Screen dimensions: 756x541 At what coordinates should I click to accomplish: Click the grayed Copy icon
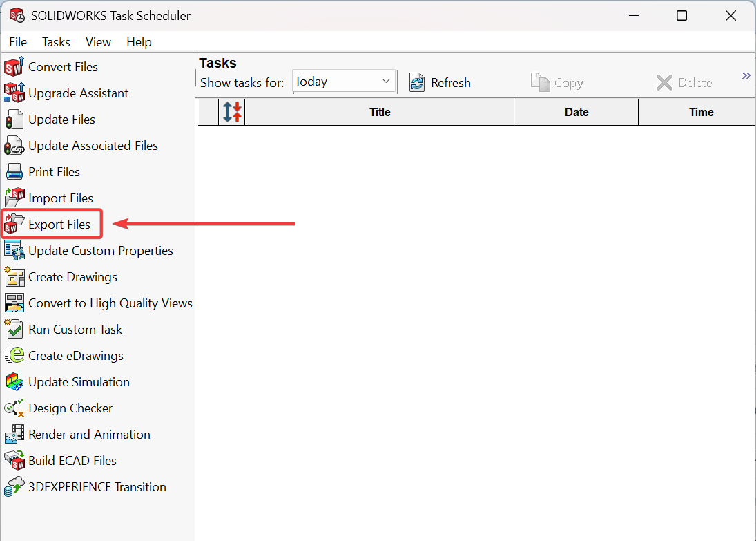pos(540,82)
